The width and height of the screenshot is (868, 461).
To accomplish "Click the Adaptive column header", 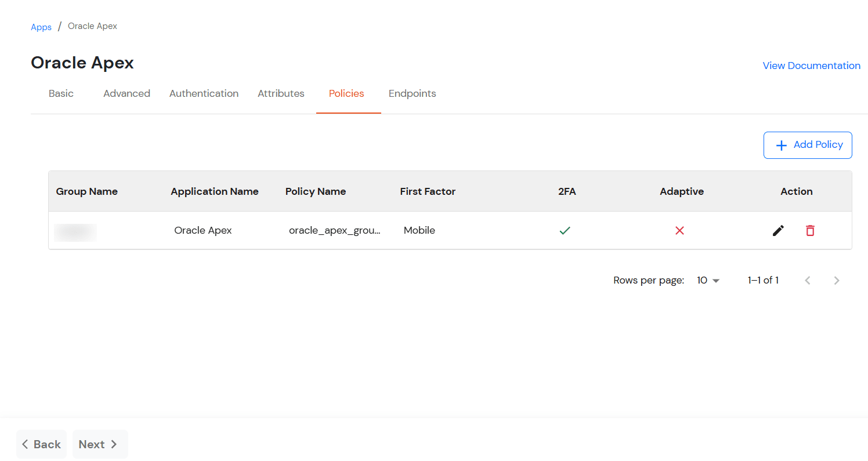I will click(682, 191).
